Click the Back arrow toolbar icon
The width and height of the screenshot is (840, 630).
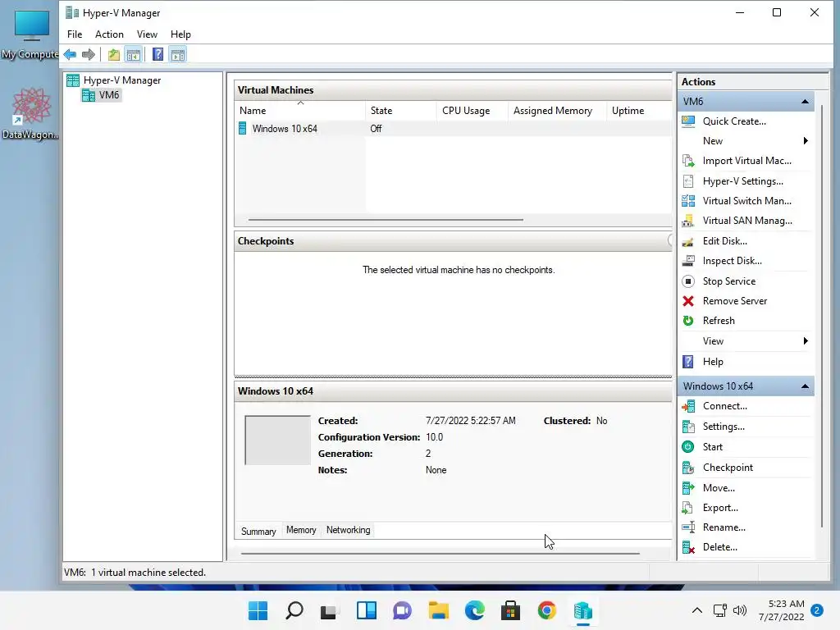(x=70, y=55)
